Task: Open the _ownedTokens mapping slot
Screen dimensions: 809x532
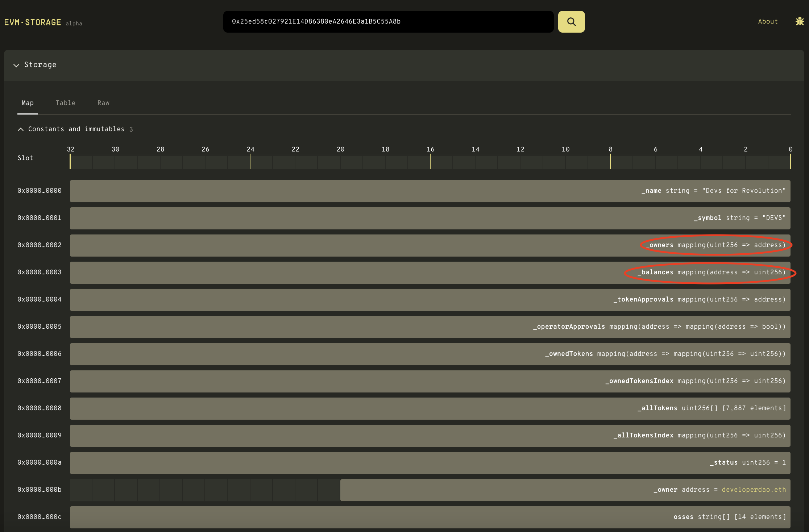Action: click(430, 354)
